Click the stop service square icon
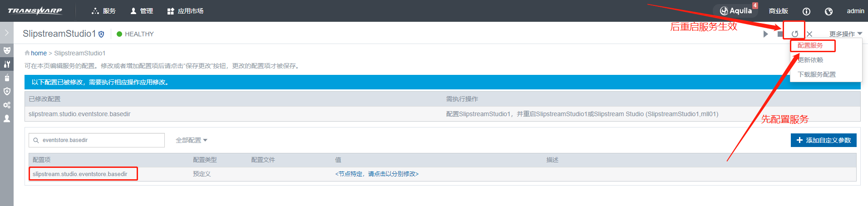The width and height of the screenshot is (868, 206). (x=780, y=34)
